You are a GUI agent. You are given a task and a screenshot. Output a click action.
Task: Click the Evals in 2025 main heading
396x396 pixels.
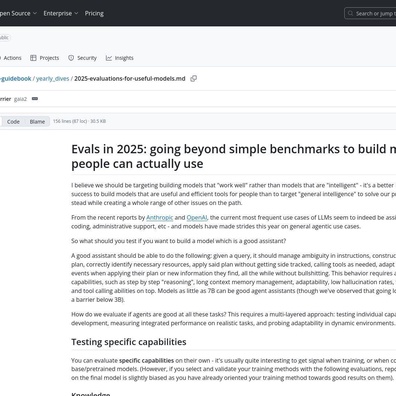tap(233, 156)
